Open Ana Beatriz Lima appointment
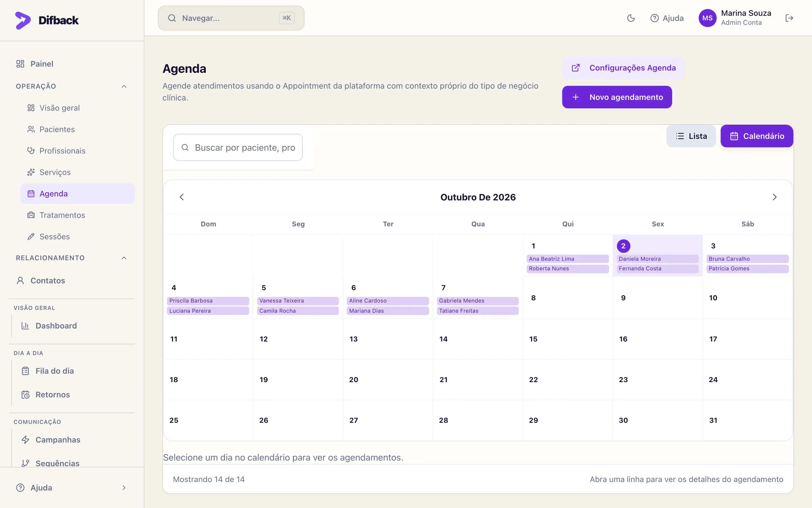812x508 pixels. click(568, 259)
